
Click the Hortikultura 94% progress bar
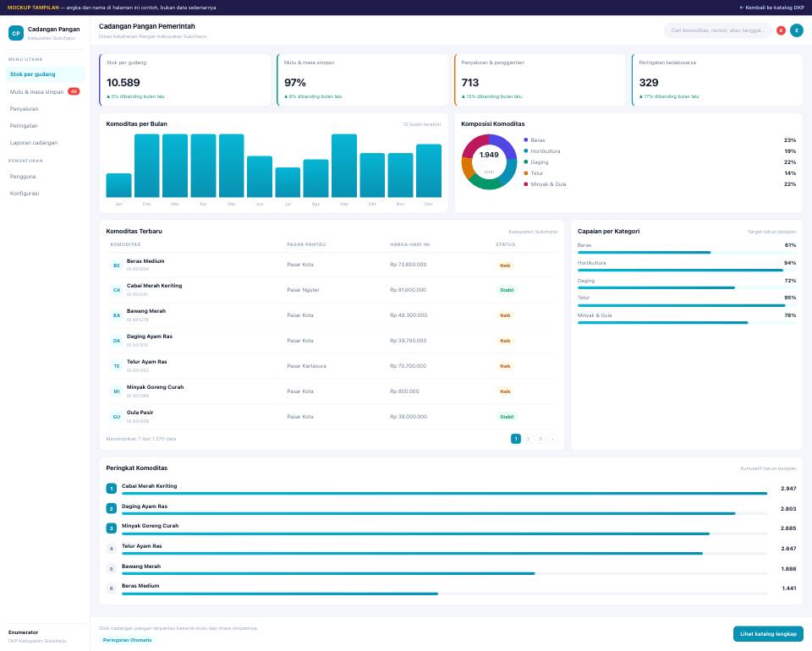click(x=687, y=271)
